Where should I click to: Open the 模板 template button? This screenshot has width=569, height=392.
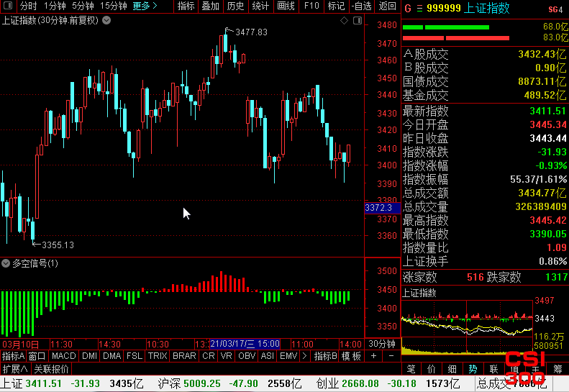tap(351, 356)
